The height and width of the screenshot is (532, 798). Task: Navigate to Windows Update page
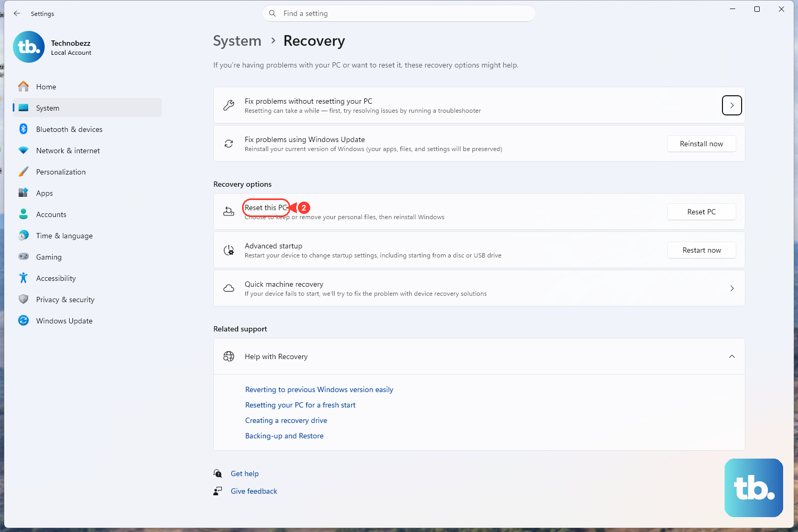click(87, 320)
